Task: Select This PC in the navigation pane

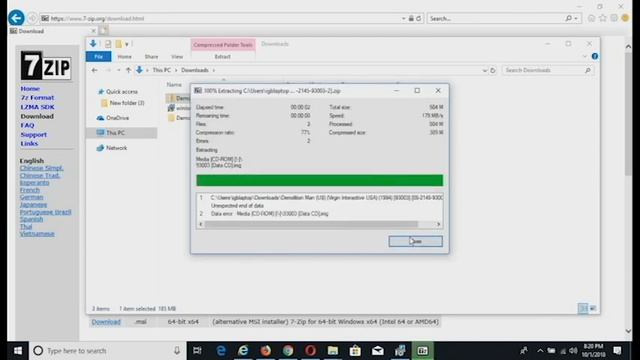Action: 122,133
